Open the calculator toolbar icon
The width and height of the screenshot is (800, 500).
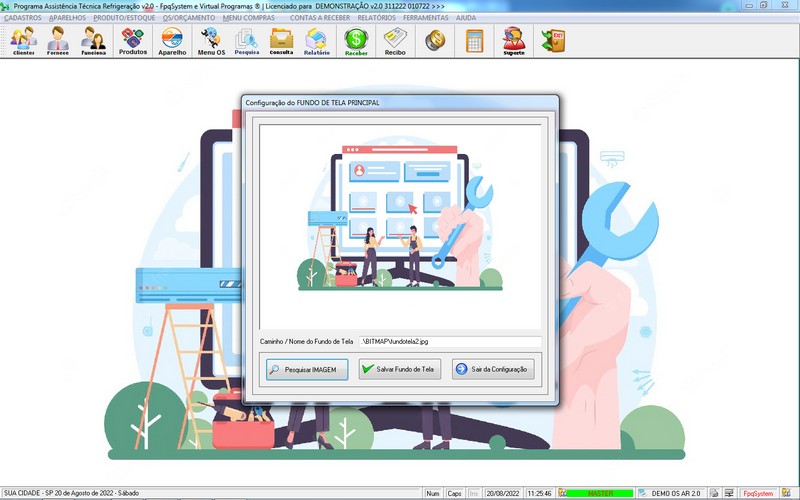tap(474, 40)
